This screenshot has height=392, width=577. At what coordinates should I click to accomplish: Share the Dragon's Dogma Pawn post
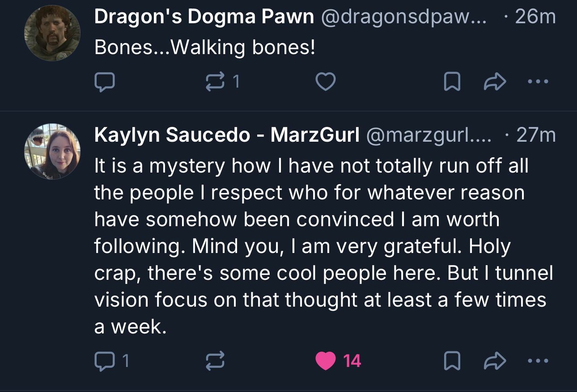pyautogui.click(x=496, y=82)
